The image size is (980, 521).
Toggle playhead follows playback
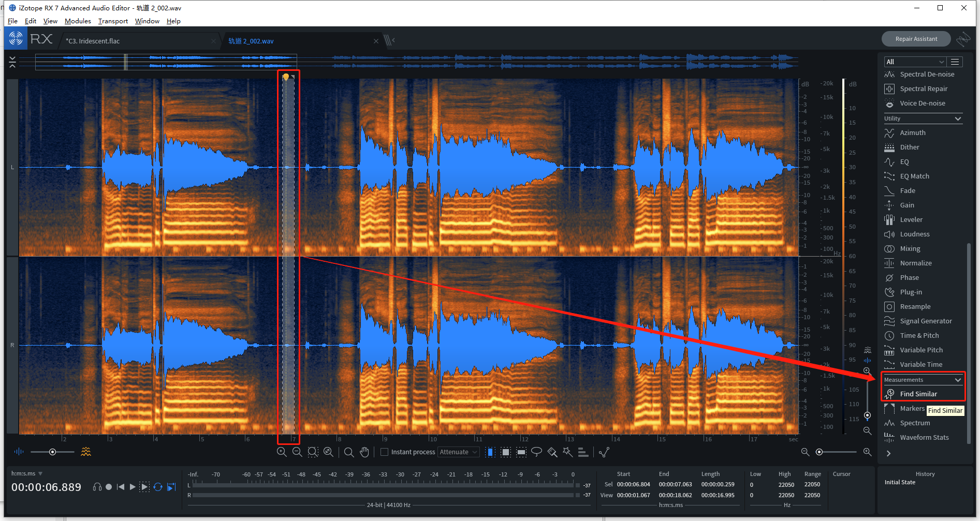tap(172, 487)
